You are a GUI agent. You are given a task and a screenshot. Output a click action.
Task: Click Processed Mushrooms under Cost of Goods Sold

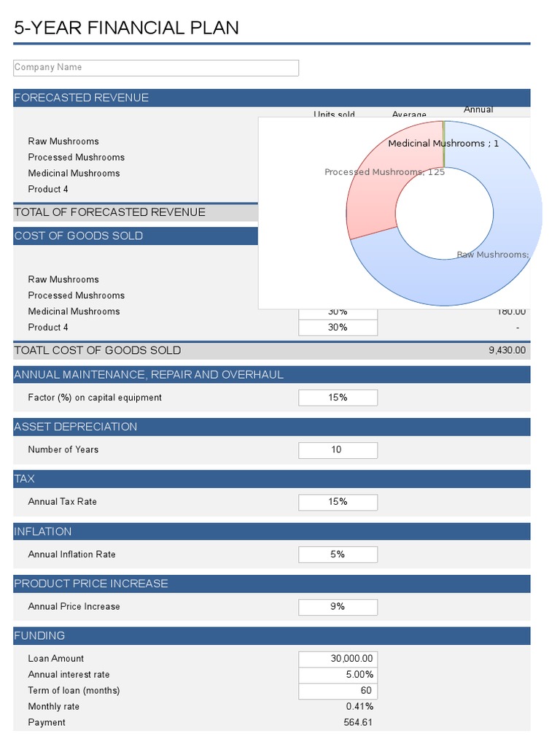pos(76,295)
